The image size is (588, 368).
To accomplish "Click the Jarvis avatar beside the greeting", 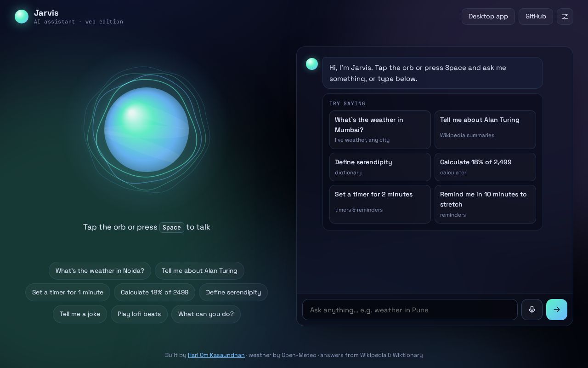I will coord(312,64).
